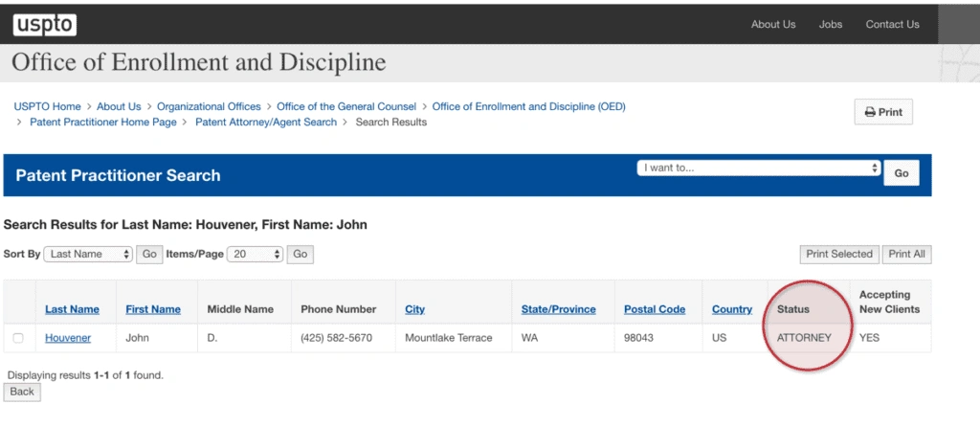Click the state cell 'WA'
Viewport: 980px width, 427px height.
[x=529, y=338]
